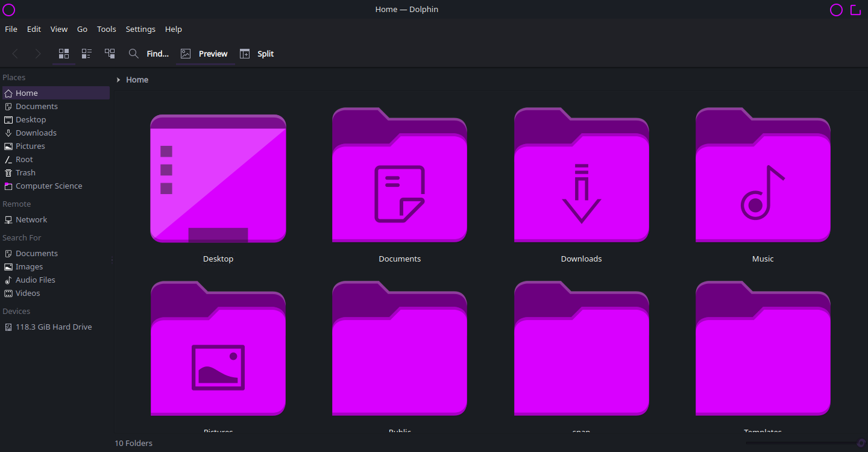The height and width of the screenshot is (452, 868).
Task: Search for Videos in sidebar
Action: pos(56,293)
